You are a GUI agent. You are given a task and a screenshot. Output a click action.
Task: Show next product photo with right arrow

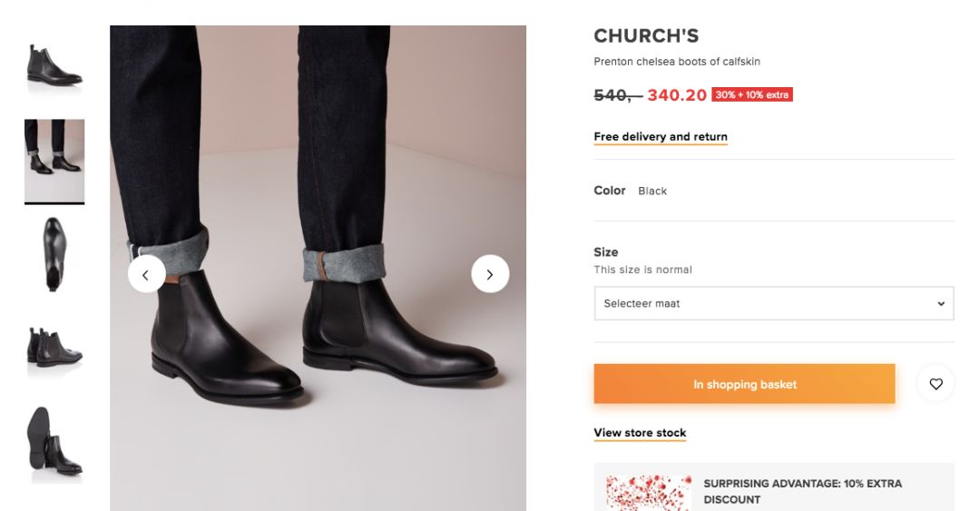point(490,274)
